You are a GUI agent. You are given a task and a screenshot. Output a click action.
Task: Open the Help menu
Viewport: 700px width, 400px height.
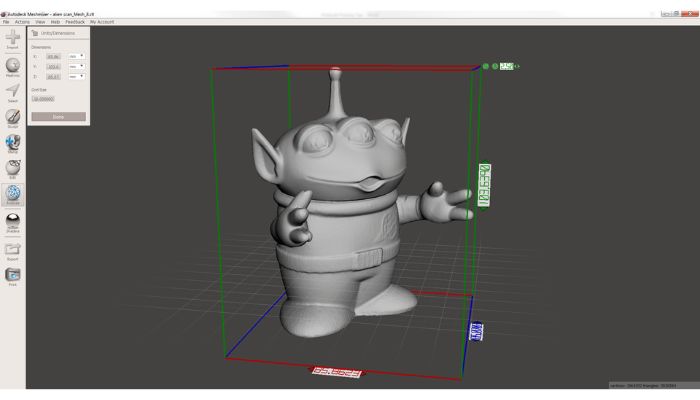coord(55,22)
